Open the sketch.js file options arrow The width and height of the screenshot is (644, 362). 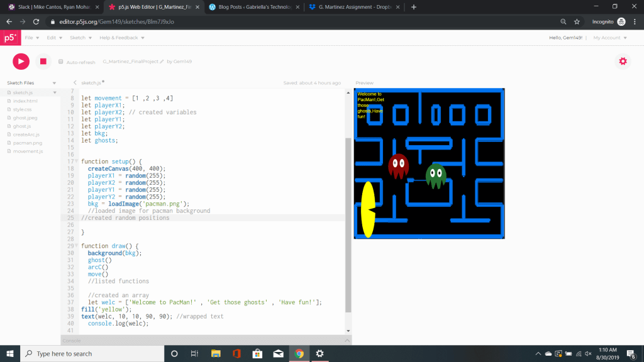[54, 93]
